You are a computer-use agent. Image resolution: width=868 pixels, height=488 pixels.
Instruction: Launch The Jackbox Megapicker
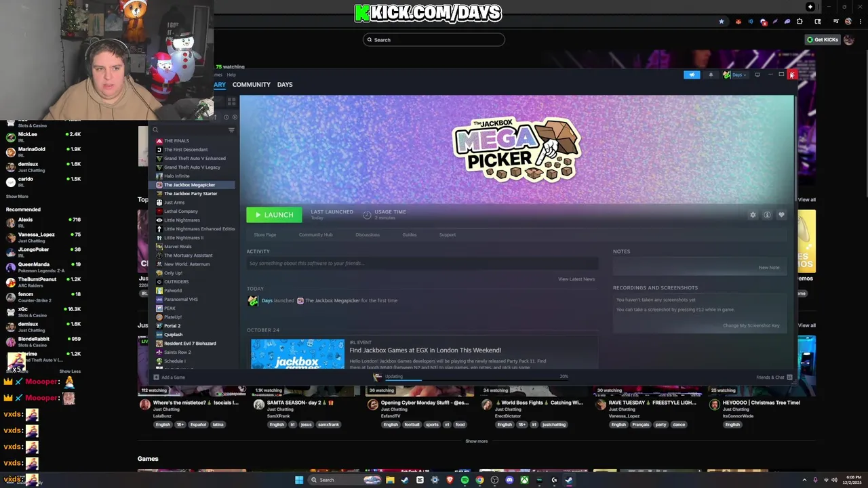[x=274, y=215]
